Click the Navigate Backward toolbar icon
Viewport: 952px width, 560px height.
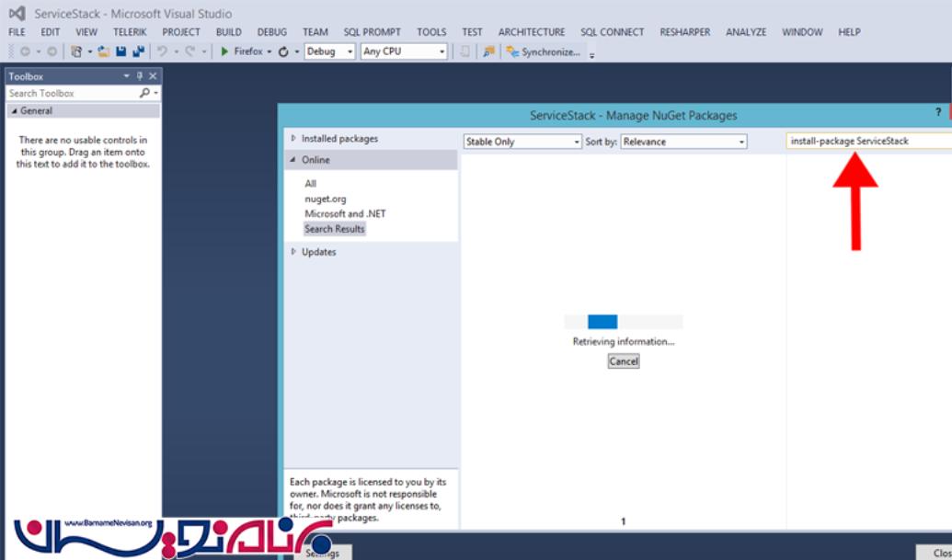point(25,51)
